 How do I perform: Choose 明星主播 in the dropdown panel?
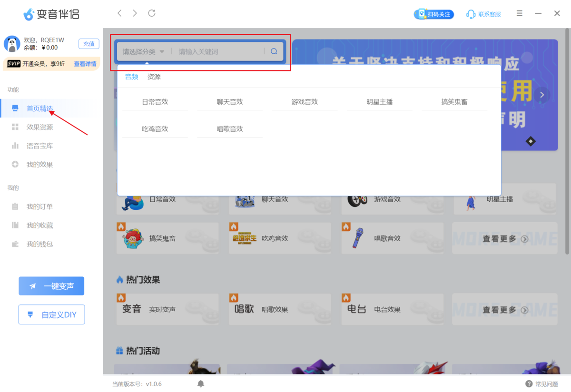point(380,102)
